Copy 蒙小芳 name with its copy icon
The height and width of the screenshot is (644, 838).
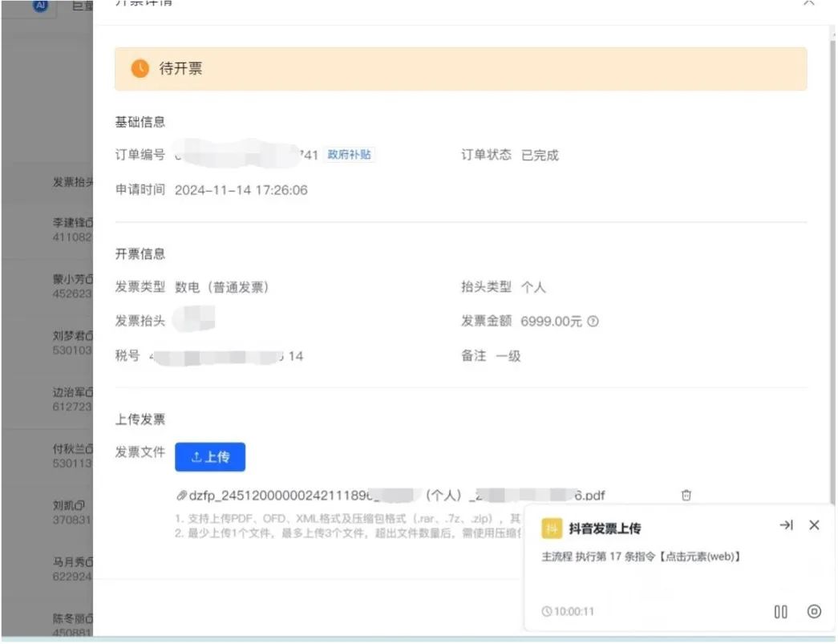(89, 280)
